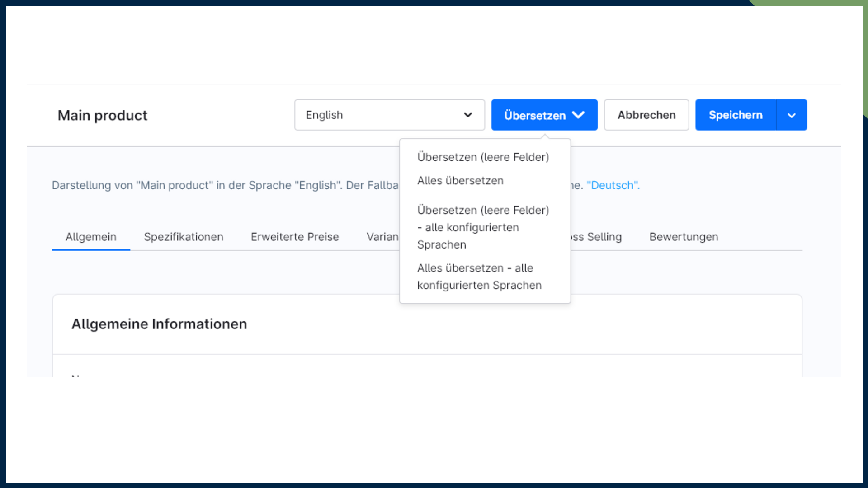
Task: Expand the Speichern split-button arrow
Action: coord(792,115)
